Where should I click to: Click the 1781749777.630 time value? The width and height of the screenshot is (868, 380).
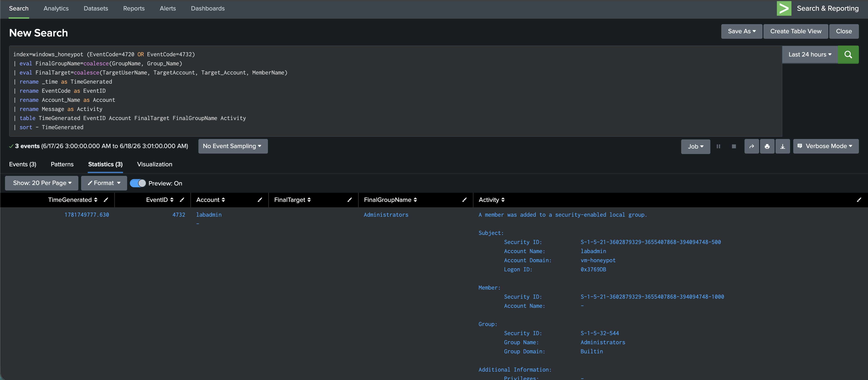coord(87,215)
